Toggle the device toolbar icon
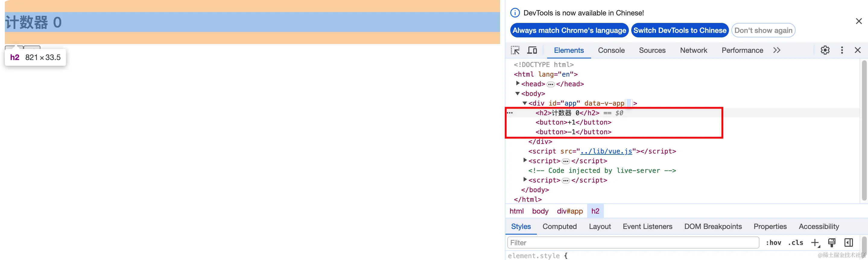Screen dimensions: 868x260 532,50
